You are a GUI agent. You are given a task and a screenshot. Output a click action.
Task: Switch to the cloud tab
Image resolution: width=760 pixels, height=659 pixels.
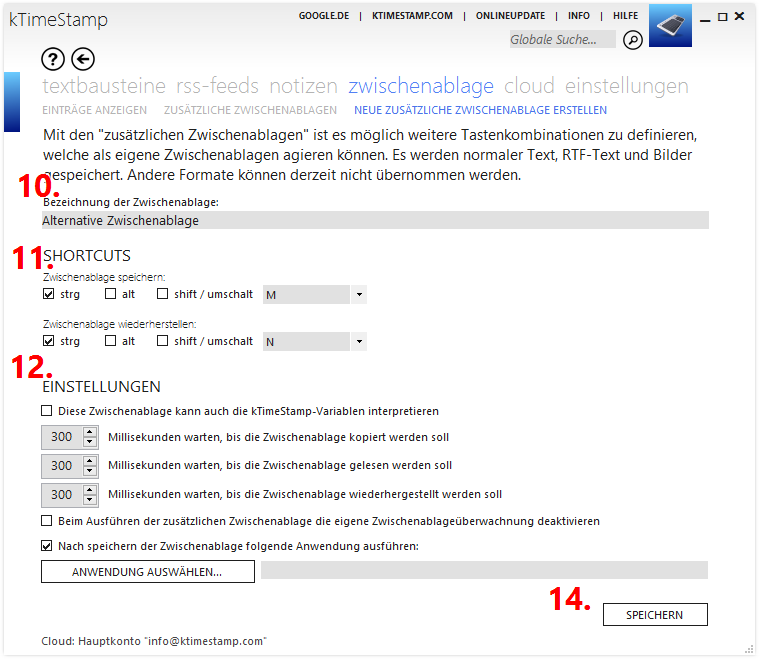click(x=529, y=86)
